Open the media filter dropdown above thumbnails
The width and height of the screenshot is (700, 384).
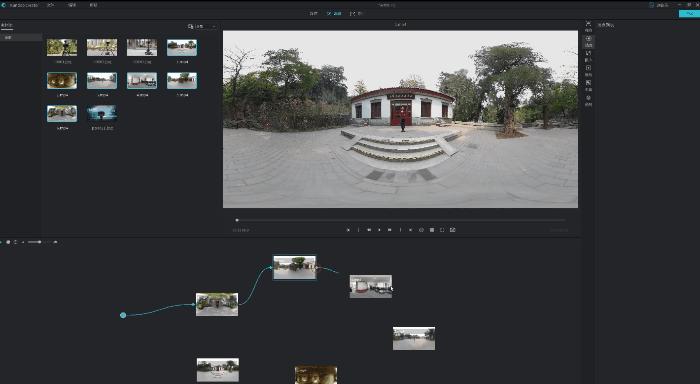coord(206,27)
